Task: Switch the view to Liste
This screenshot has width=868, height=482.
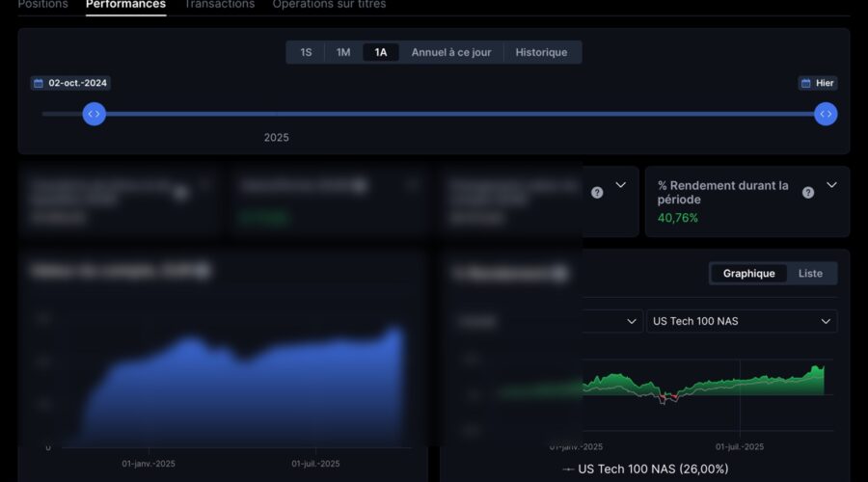Action: click(x=810, y=274)
